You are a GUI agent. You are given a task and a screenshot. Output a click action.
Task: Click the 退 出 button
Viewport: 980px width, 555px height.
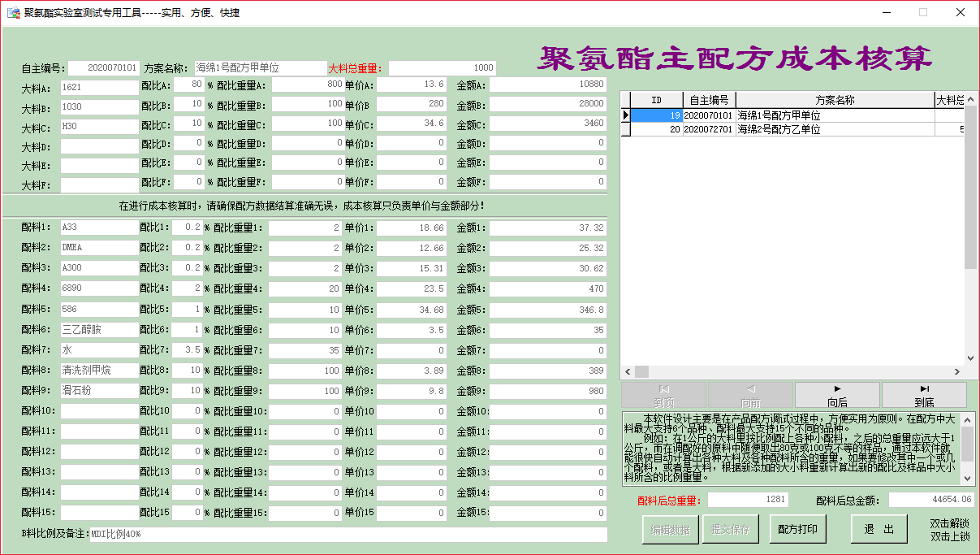coord(879,530)
